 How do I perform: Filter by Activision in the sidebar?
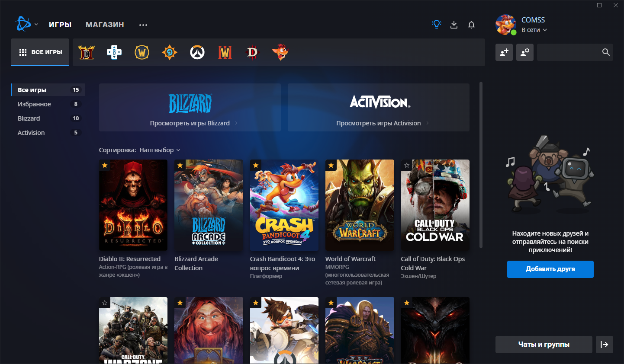point(48,133)
